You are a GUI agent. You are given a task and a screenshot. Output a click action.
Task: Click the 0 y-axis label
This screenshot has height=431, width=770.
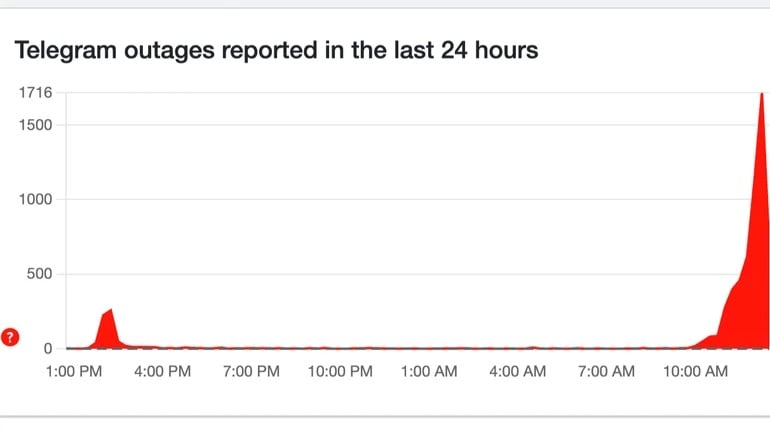pos(48,348)
